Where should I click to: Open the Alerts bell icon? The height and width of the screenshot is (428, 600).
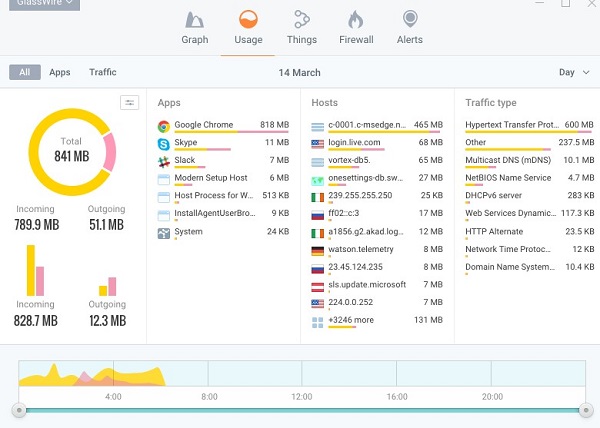409,20
